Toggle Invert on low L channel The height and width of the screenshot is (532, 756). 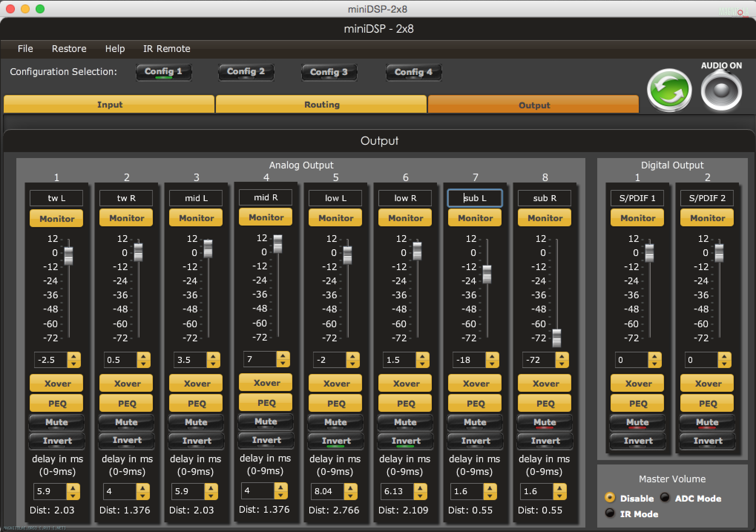tap(336, 441)
